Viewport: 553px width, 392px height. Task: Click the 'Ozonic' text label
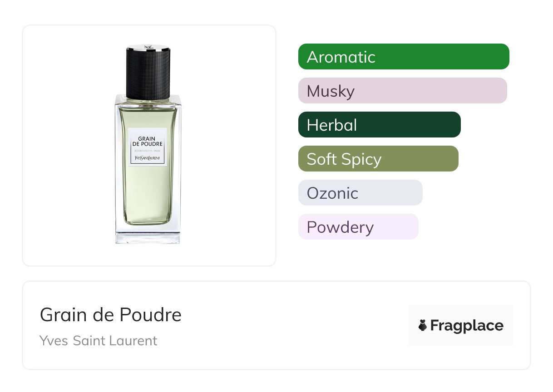pyautogui.click(x=332, y=193)
